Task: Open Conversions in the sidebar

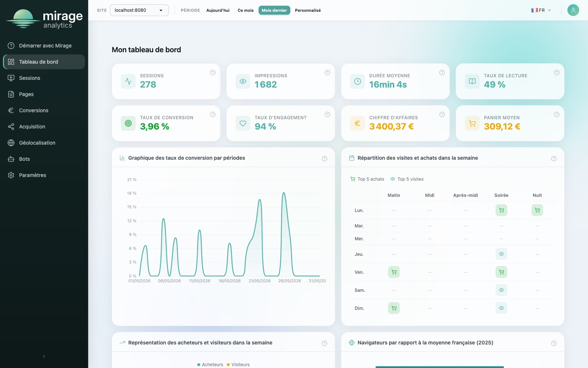Action: click(x=44, y=110)
